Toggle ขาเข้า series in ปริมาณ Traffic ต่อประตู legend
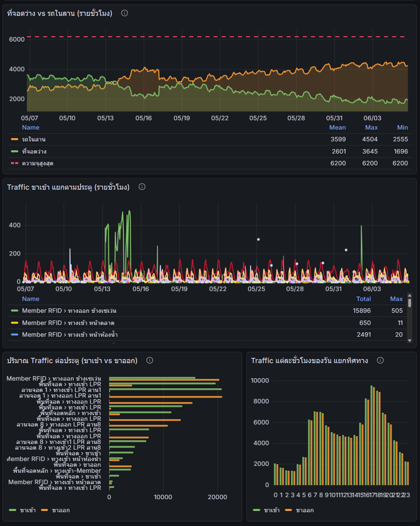Image resolution: width=420 pixels, height=526 pixels. [28, 510]
